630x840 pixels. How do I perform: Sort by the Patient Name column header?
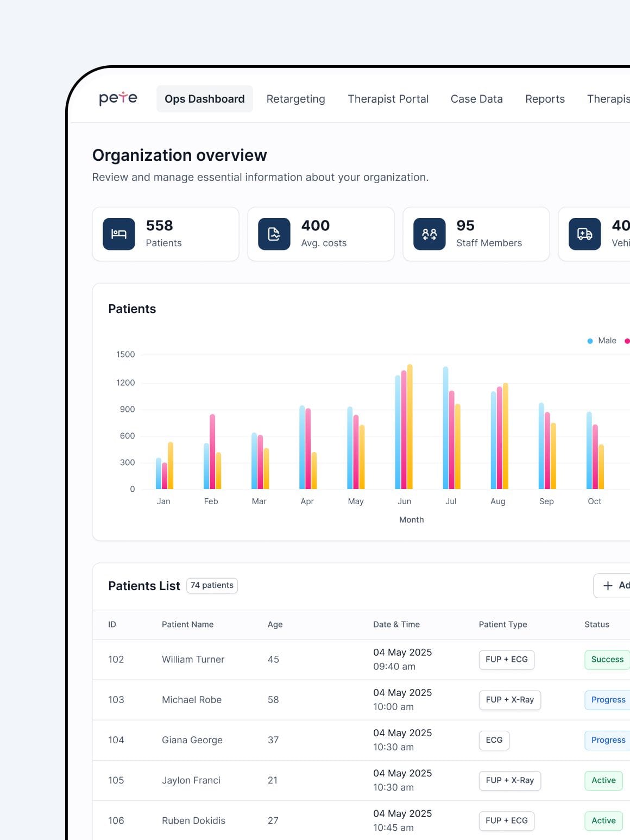(187, 625)
